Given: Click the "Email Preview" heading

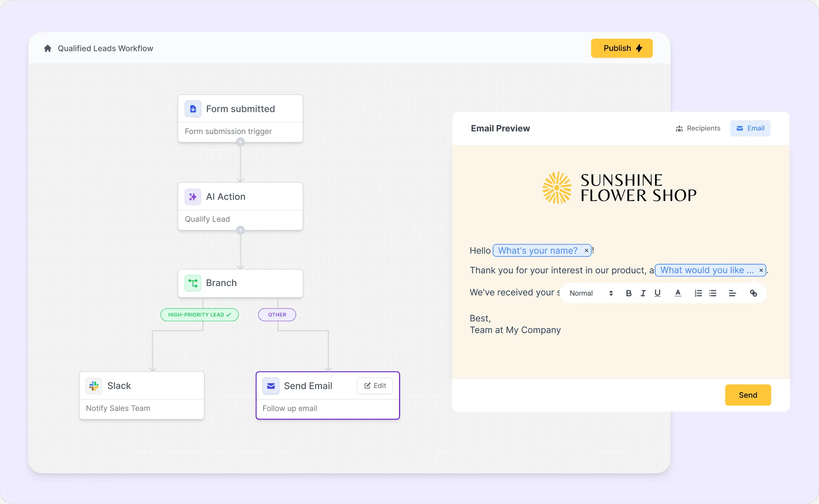Looking at the screenshot, I should tap(500, 128).
